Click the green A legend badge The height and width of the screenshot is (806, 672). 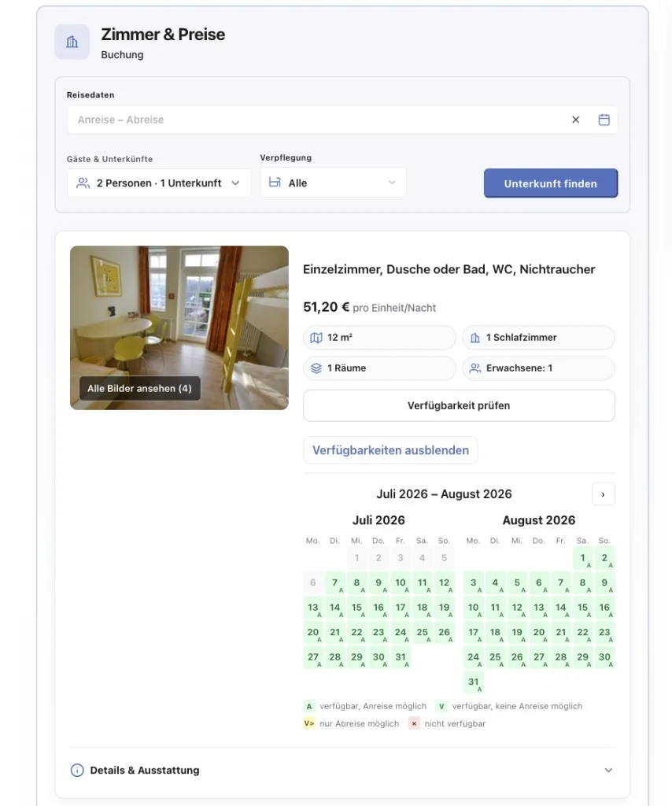[308, 706]
